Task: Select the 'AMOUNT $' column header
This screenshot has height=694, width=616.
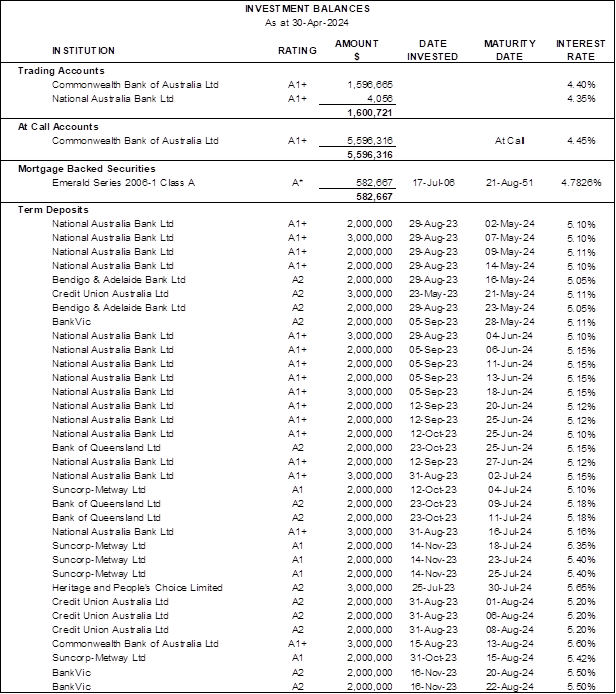Action: (x=357, y=50)
